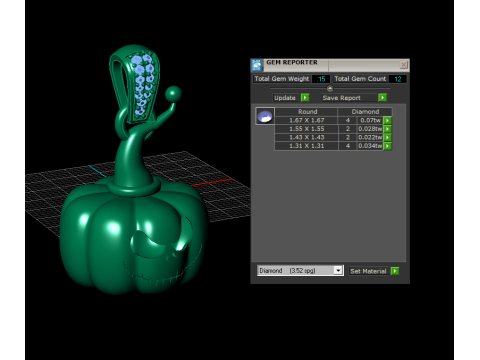Select the 1.55 X 1.55 size cell

tap(306, 129)
